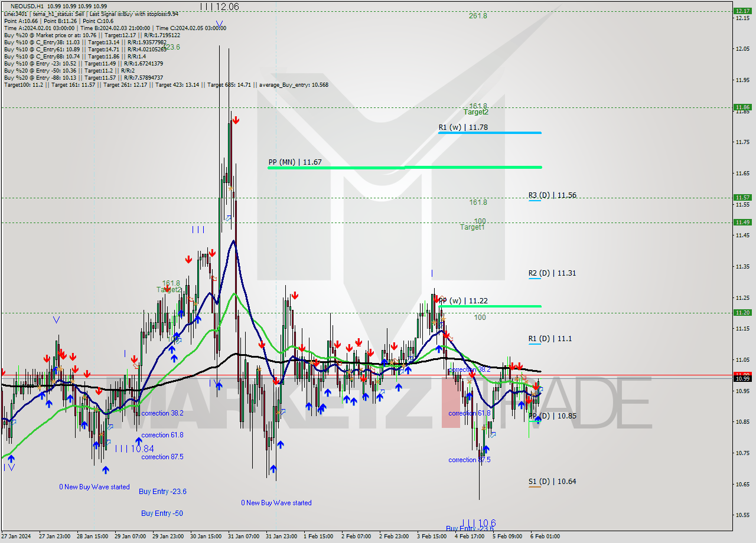Click the R1 (D) | 11.1 label

pos(550,338)
